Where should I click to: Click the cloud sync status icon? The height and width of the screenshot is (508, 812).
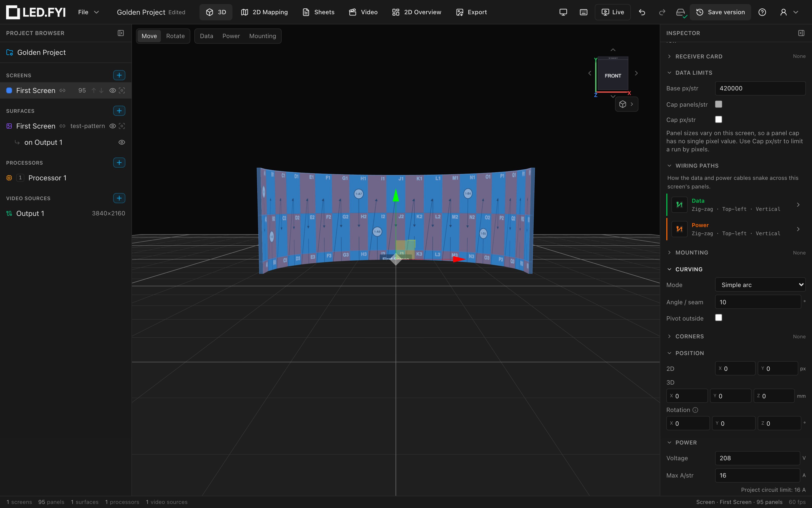tap(681, 13)
